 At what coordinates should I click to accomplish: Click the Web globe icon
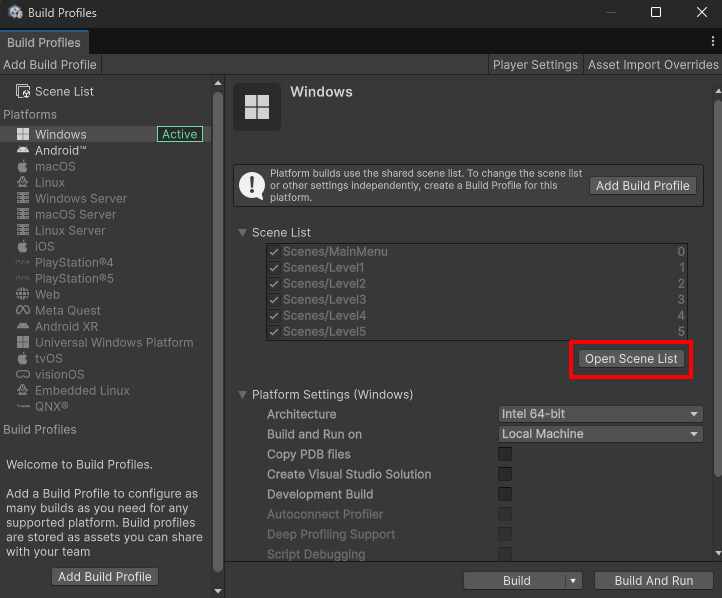[23, 294]
